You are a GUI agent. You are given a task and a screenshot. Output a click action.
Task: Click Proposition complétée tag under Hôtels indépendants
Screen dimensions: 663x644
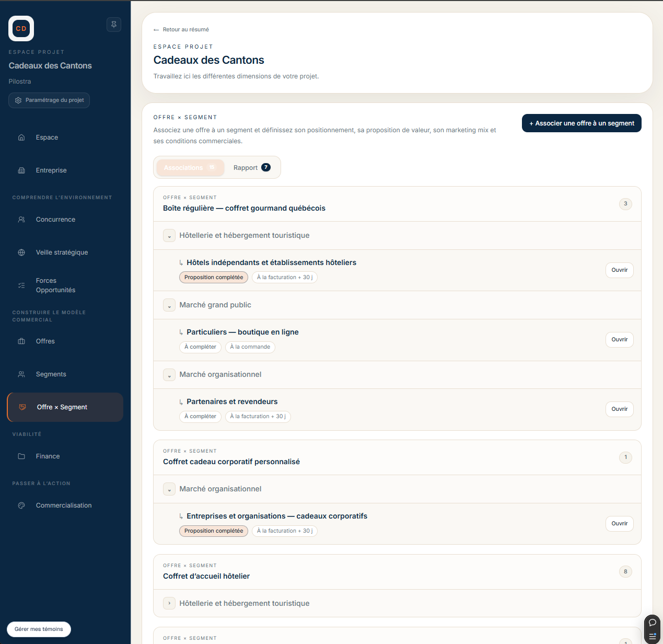coord(214,278)
